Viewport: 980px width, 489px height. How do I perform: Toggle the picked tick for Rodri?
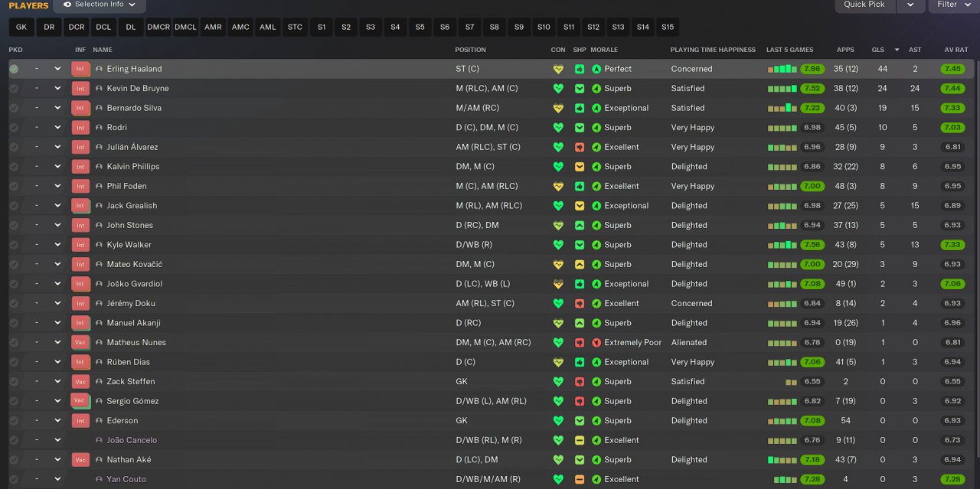point(14,128)
